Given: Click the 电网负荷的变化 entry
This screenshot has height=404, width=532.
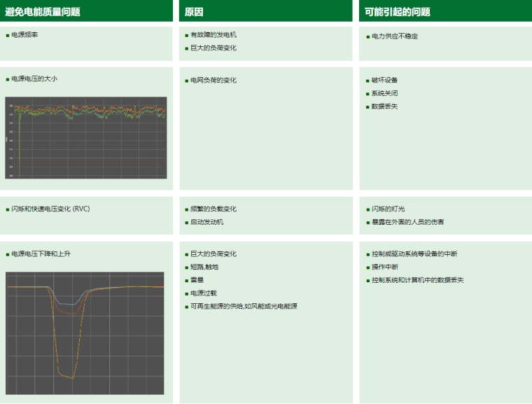Looking at the screenshot, I should (x=213, y=81).
